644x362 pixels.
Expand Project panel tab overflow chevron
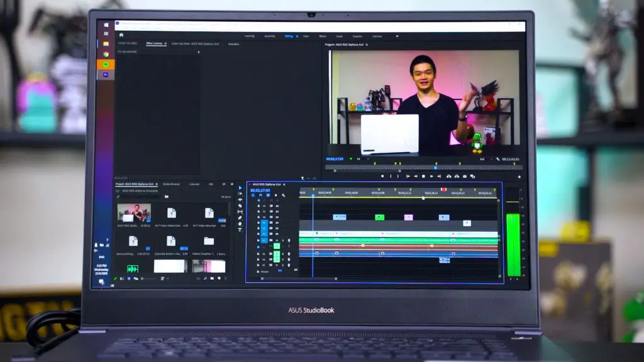pyautogui.click(x=232, y=184)
